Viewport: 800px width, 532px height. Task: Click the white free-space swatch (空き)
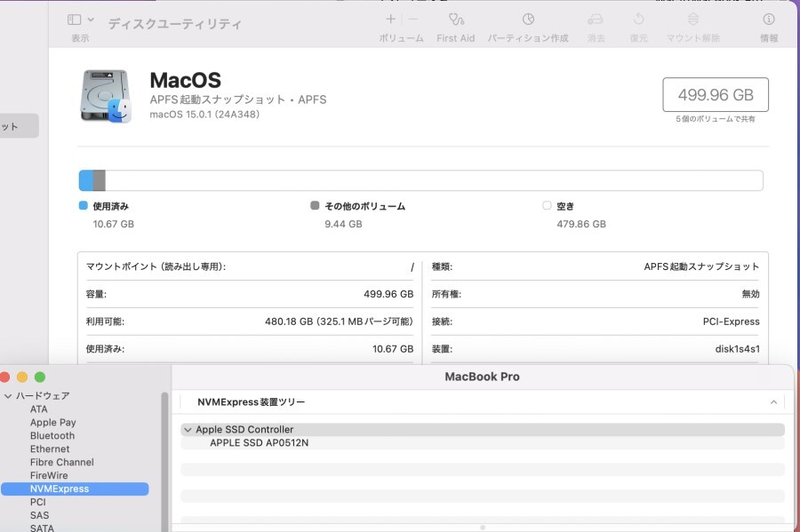[547, 205]
